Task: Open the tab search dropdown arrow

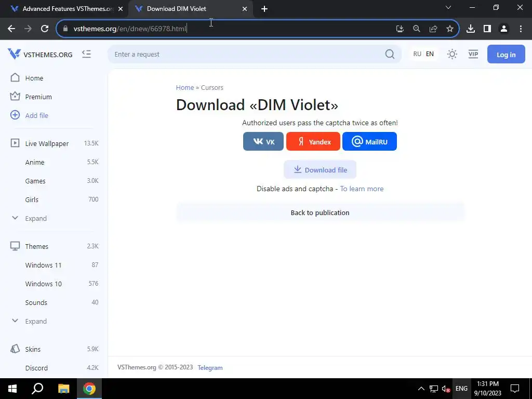Action: point(448,7)
